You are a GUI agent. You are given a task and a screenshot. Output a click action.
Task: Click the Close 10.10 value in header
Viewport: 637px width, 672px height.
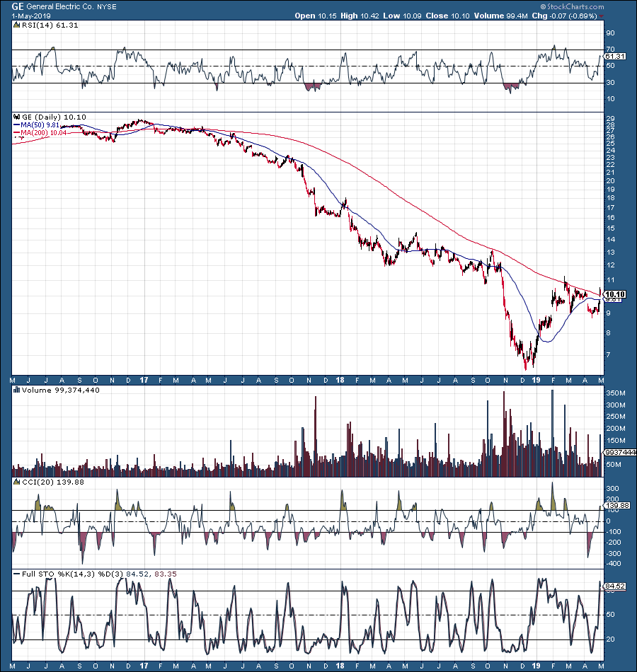(447, 16)
